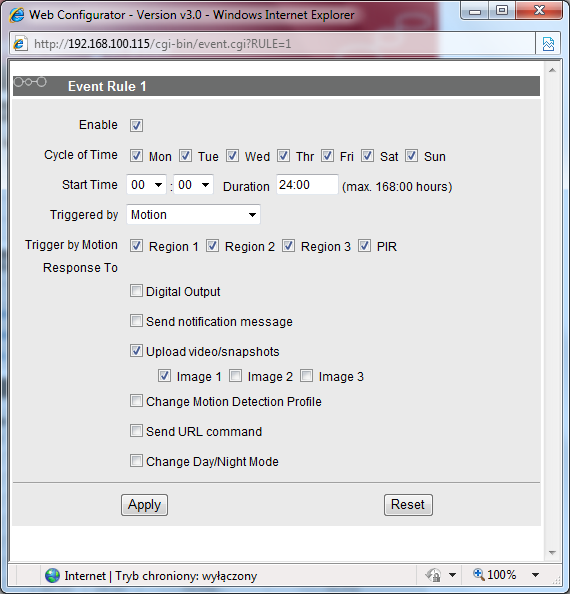The image size is (570, 594).
Task: Click the page icon beside the URL
Action: click(20, 44)
